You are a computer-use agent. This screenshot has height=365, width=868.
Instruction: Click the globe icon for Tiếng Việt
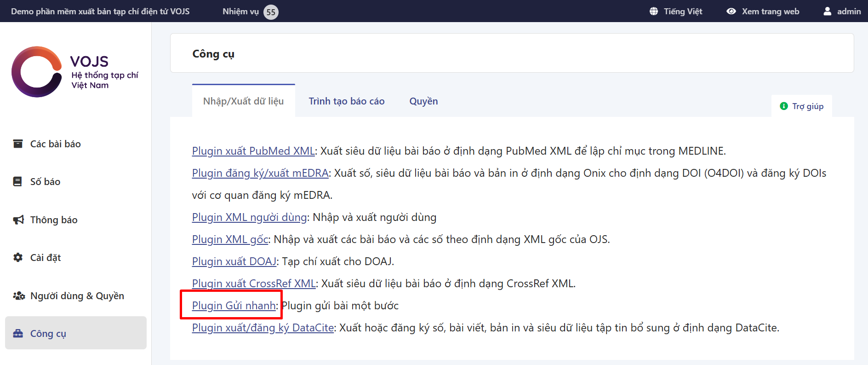pyautogui.click(x=654, y=11)
